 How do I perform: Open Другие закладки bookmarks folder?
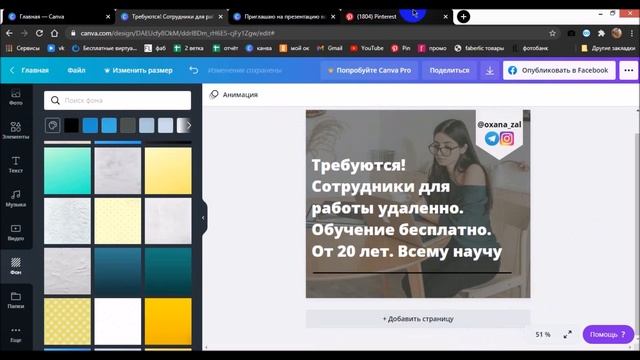pos(608,48)
